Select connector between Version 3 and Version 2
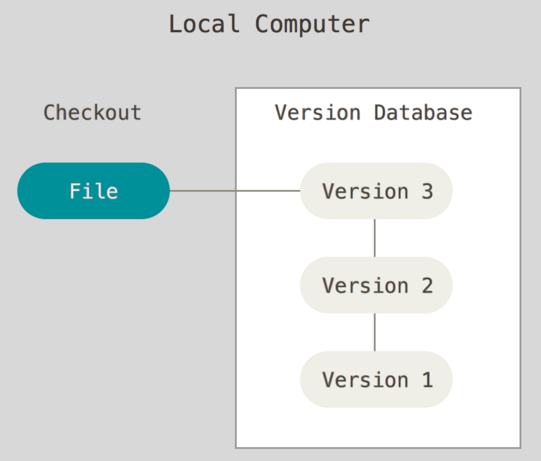This screenshot has width=541, height=461. [x=375, y=238]
